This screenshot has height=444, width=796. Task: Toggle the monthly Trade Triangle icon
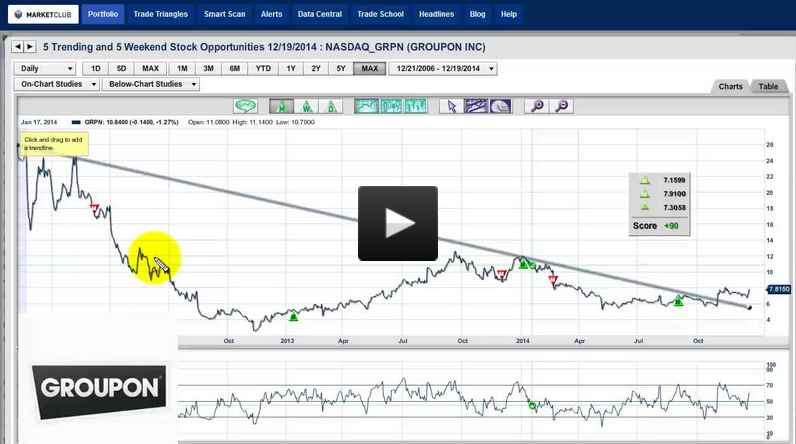pos(283,106)
